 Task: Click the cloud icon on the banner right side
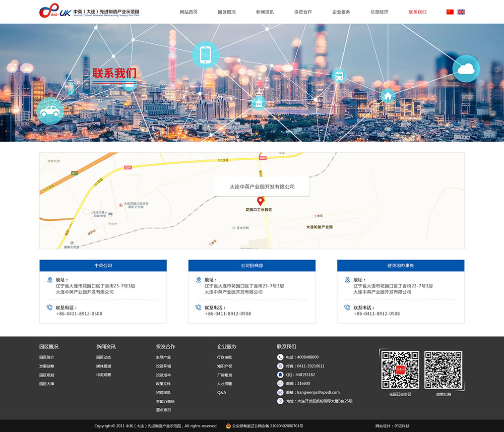tap(466, 68)
